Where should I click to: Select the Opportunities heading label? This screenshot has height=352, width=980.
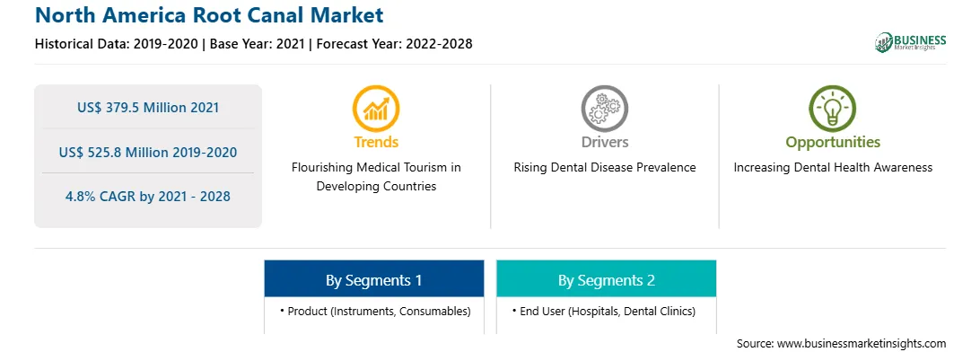833,143
